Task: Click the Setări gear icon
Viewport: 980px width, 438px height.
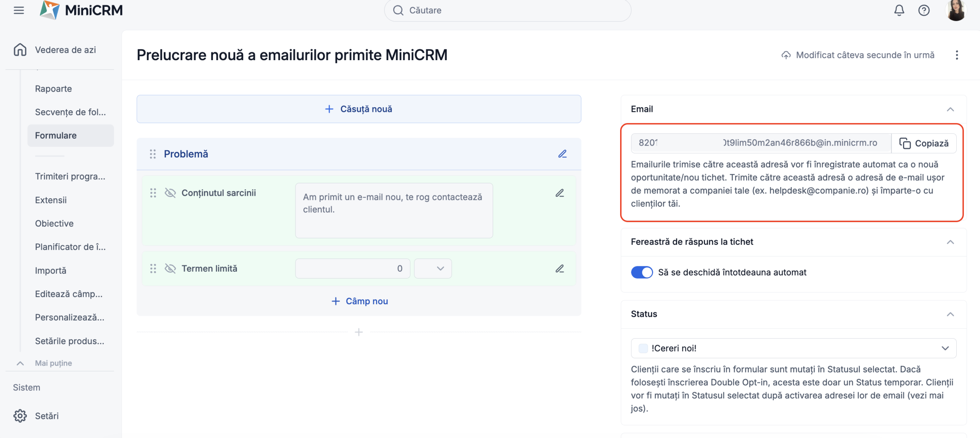Action: coord(20,416)
